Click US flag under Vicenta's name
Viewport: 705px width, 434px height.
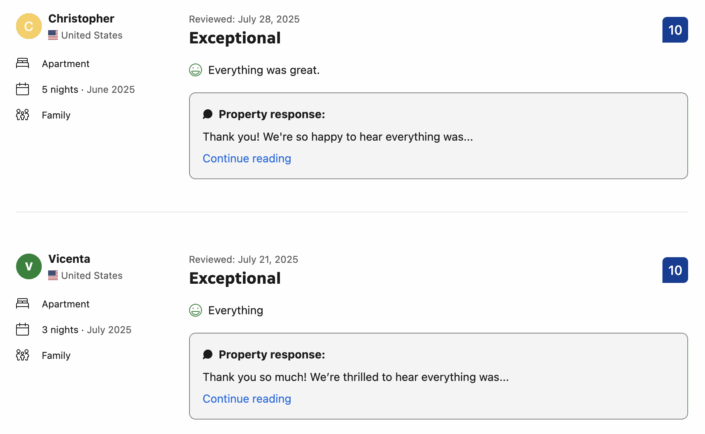53,275
